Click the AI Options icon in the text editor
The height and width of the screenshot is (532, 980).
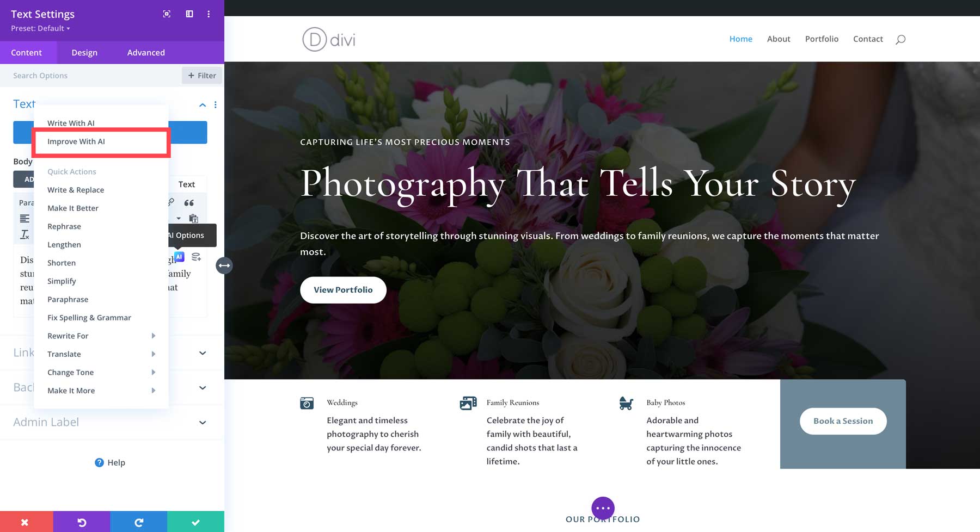pyautogui.click(x=180, y=257)
